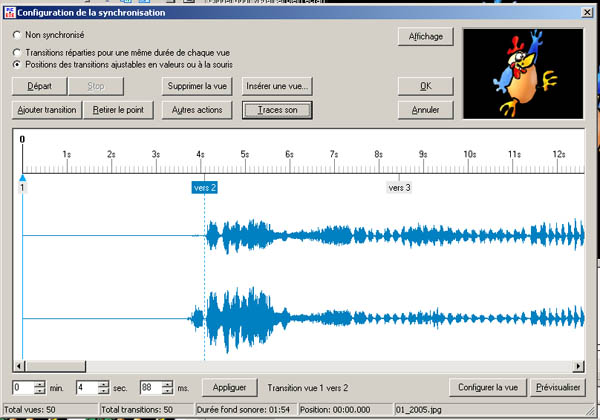Close the synchronisation configuration dialog

[587, 12]
